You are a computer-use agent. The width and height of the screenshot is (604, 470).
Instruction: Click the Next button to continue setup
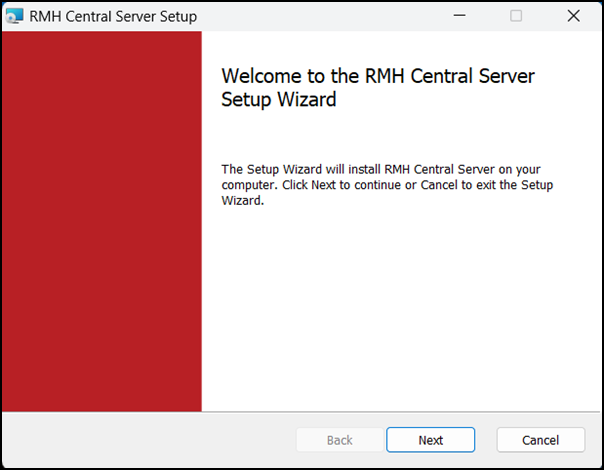point(430,440)
